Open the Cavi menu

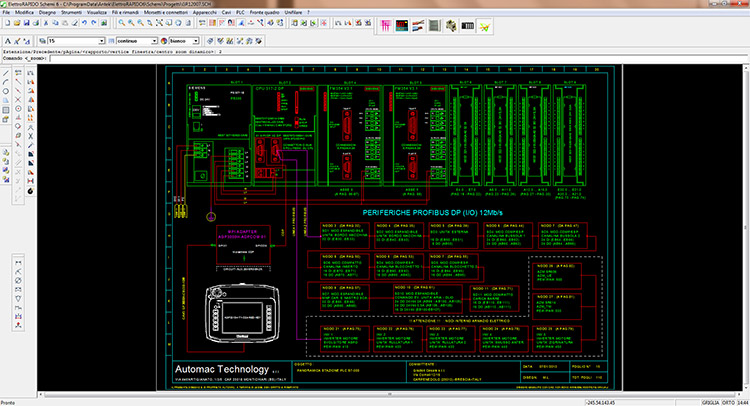(226, 12)
